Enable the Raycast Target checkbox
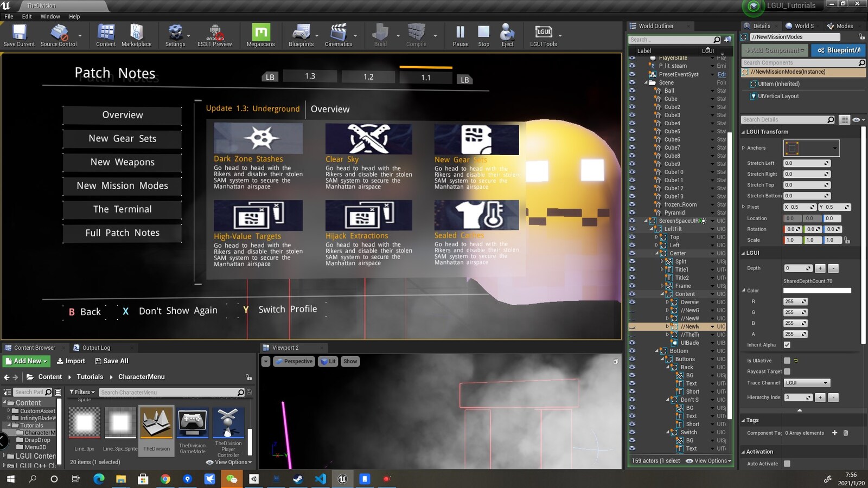 pos(787,371)
